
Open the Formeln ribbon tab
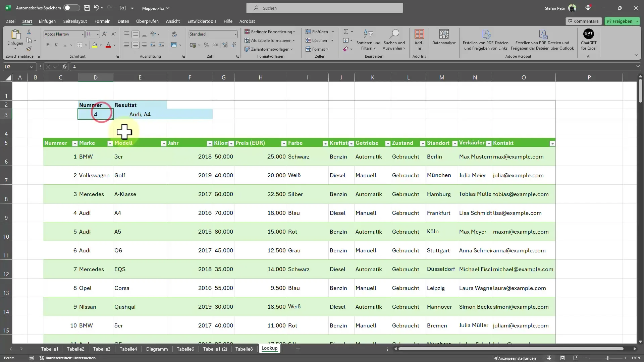click(x=102, y=21)
